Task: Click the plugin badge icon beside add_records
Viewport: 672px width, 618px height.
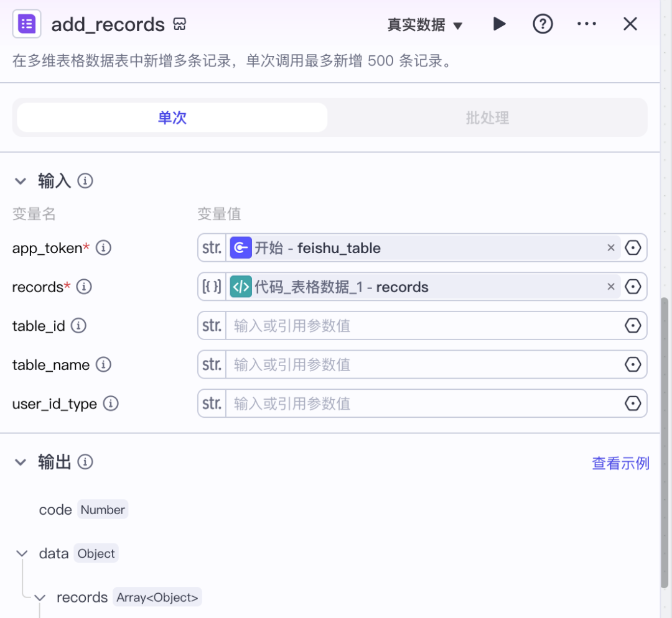Action: (180, 24)
